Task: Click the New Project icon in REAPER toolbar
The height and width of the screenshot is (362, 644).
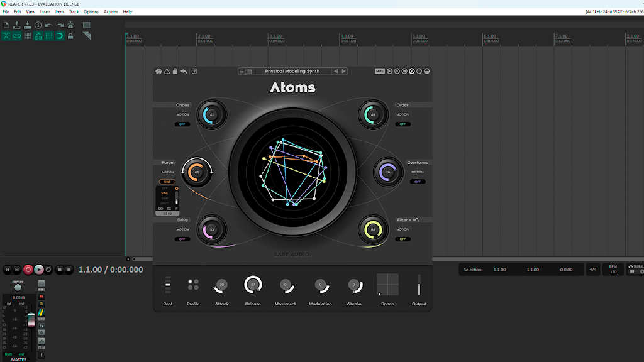Action: tap(6, 25)
